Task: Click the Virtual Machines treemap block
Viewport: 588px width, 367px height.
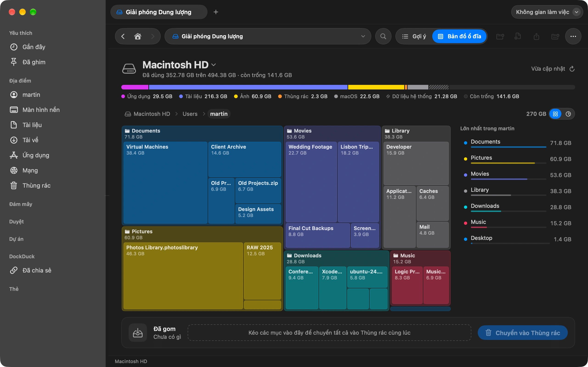Action: (x=165, y=183)
